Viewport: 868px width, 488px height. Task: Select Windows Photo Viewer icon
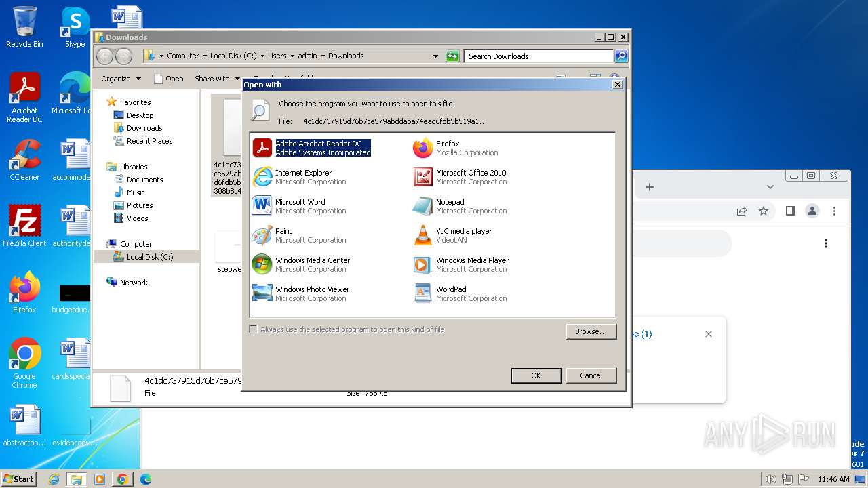[x=262, y=293]
